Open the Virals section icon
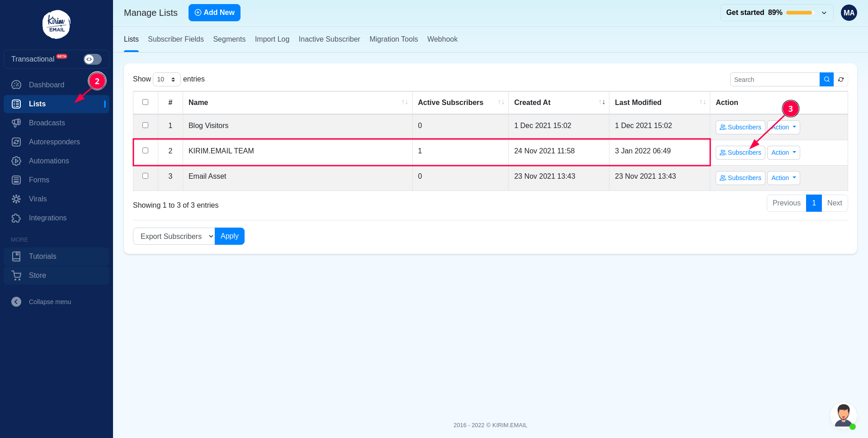 point(16,199)
